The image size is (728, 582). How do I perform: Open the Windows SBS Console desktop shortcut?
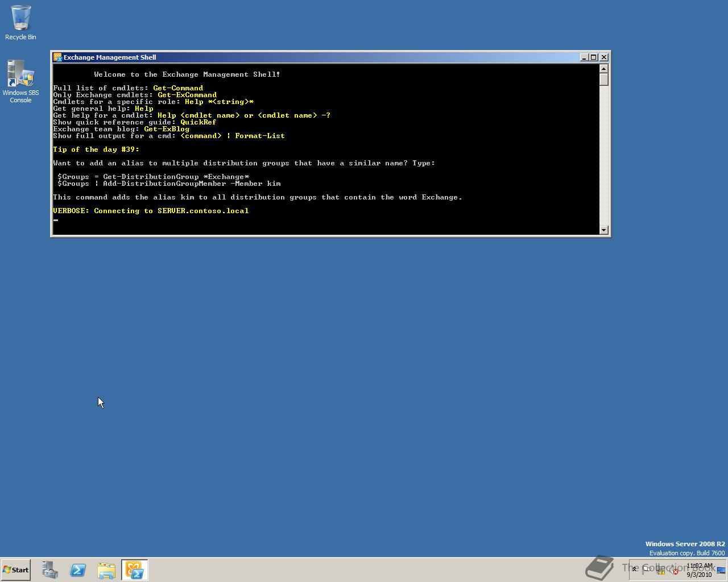[x=20, y=82]
